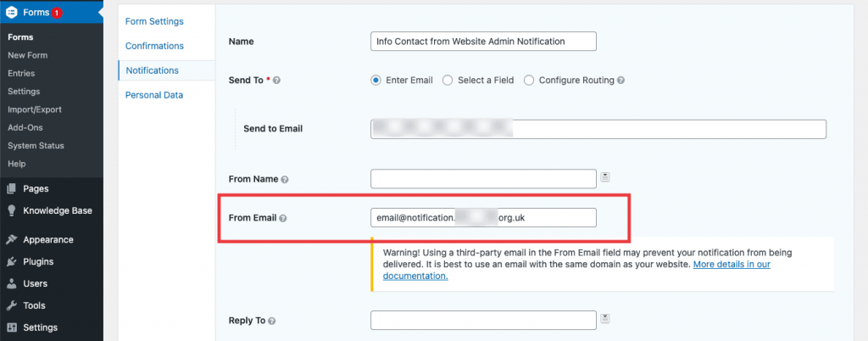Open the Send To help tooltip icon
This screenshot has height=341, width=868.
click(x=277, y=81)
